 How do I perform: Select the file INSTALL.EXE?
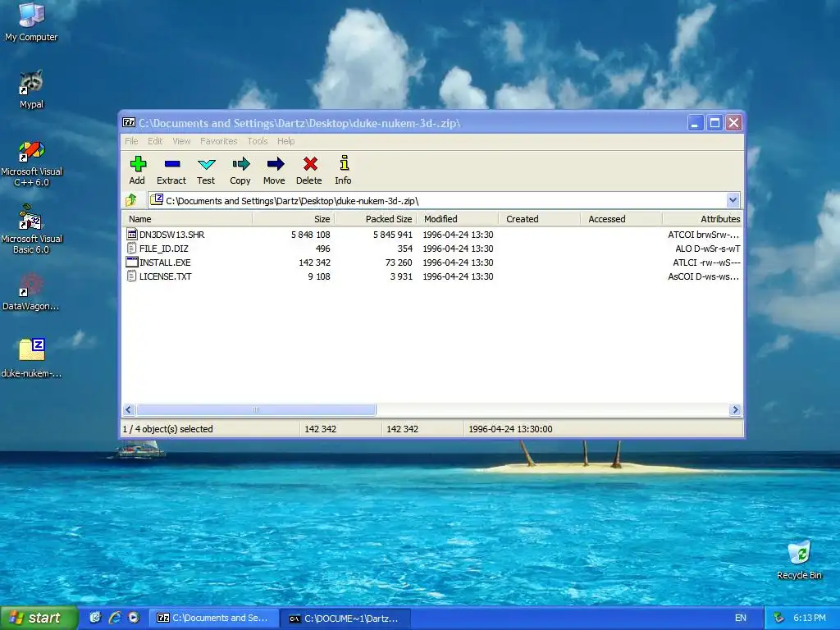click(165, 262)
